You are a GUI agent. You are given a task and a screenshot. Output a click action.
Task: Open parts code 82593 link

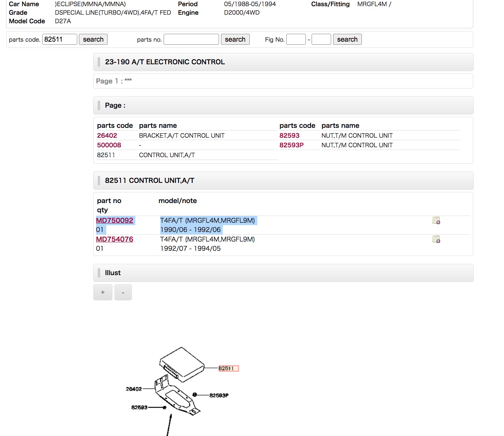coord(289,136)
